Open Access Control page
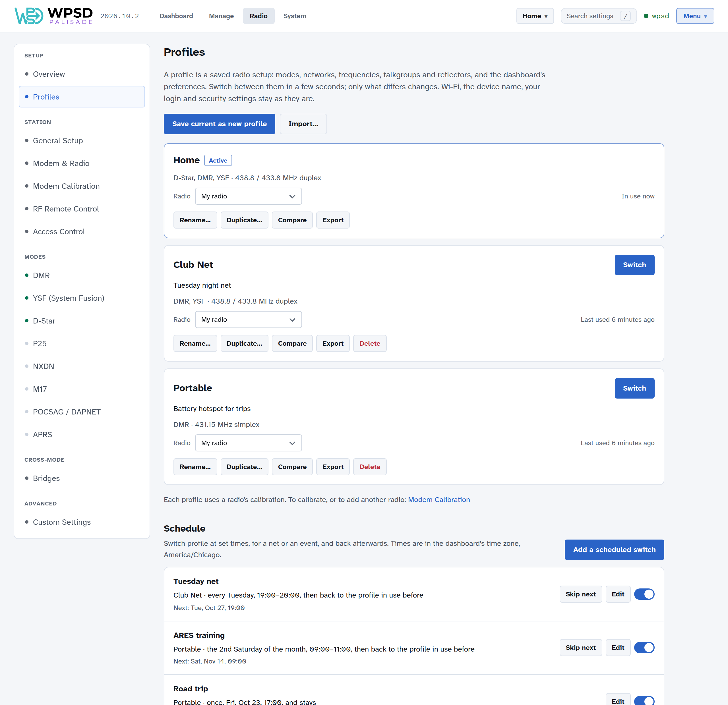Viewport: 728px width, 705px height. coord(82,231)
